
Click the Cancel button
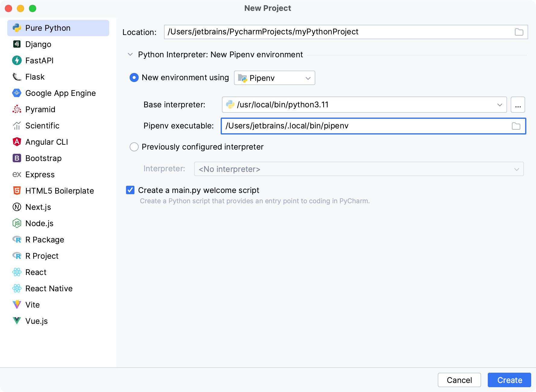tap(459, 380)
